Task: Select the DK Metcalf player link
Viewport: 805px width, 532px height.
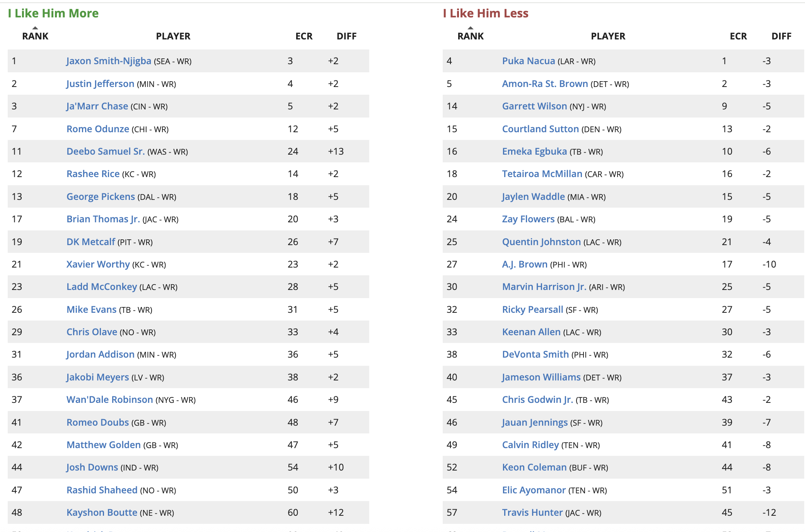Action: 91,242
